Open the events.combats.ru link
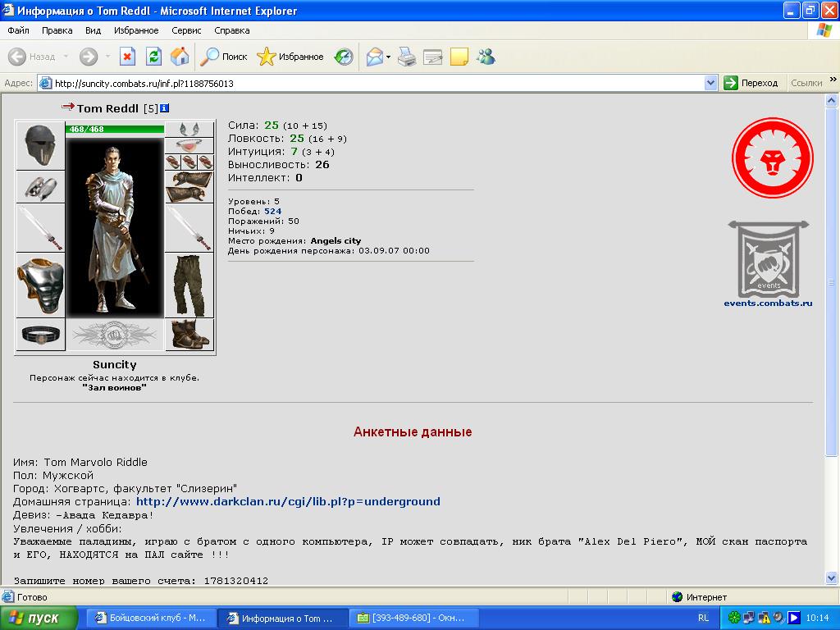840x630 pixels. (x=768, y=304)
